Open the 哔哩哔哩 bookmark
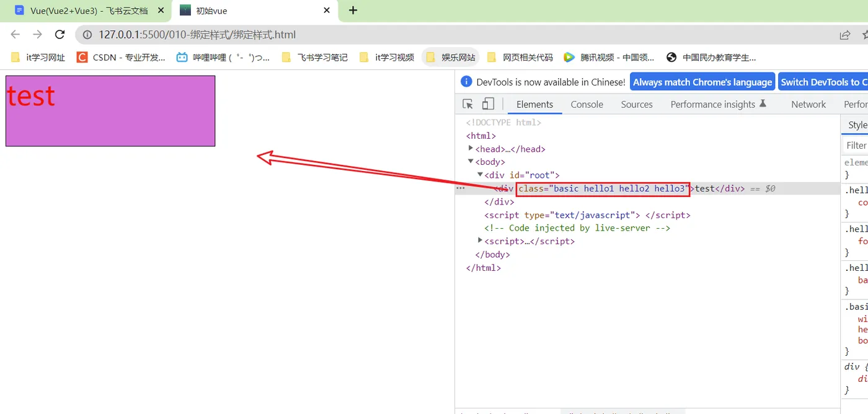This screenshot has height=414, width=868. (x=223, y=57)
